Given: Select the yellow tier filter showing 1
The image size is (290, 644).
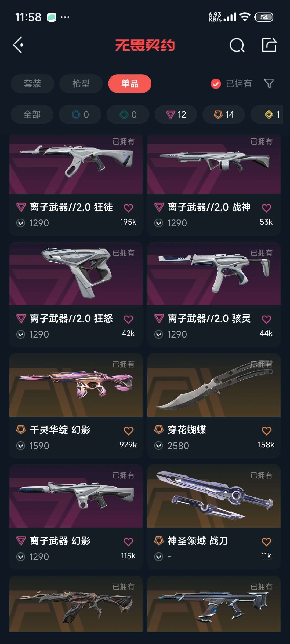Looking at the screenshot, I should tap(267, 115).
